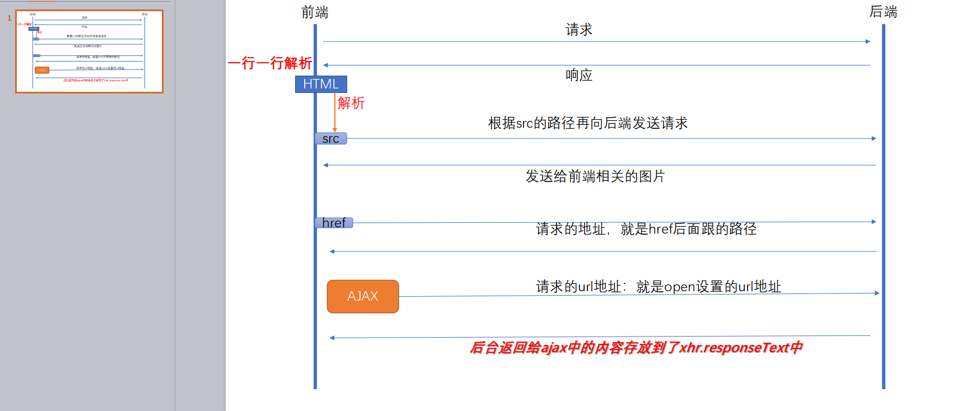980x411 pixels.
Task: Select the text 发送给前端相关的图片
Action: pos(595,176)
